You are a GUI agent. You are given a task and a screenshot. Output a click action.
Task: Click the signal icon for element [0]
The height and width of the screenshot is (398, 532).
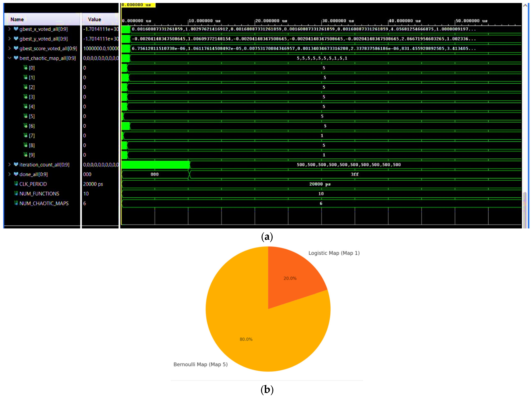pyautogui.click(x=26, y=68)
